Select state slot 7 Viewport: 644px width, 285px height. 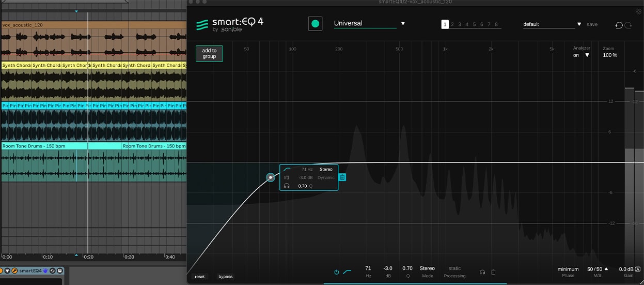489,24
